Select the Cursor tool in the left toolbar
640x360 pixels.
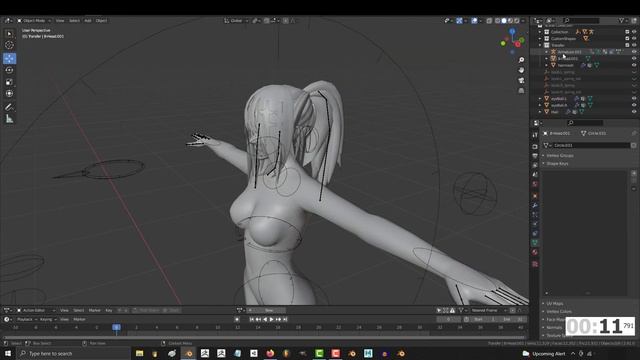click(9, 45)
